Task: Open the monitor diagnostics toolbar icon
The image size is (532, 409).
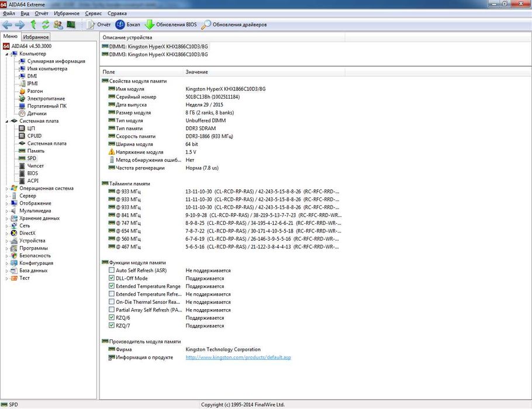Action: [x=71, y=25]
